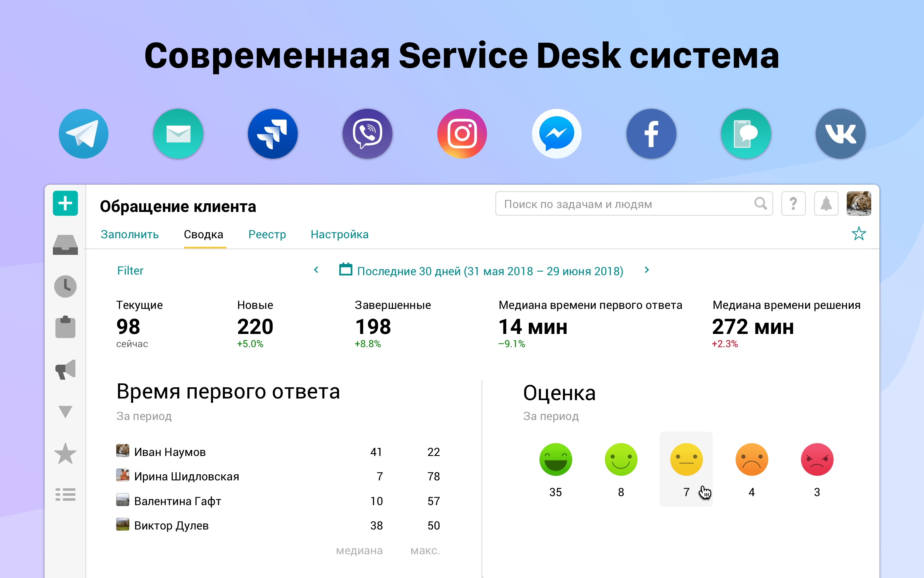
Task: Expand the sidebar down-triangle item
Action: coord(65,412)
